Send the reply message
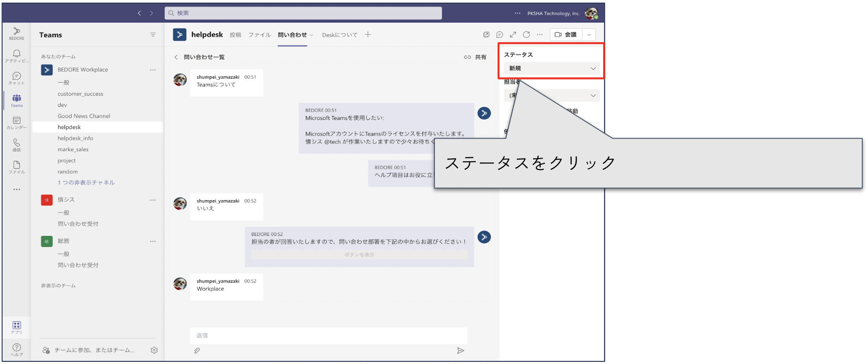868x364 pixels. pyautogui.click(x=460, y=351)
